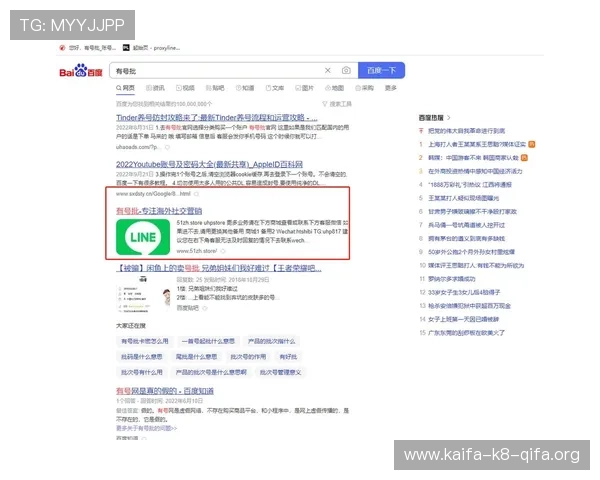Click the 百度贴吧 source label
This screenshot has width=600, height=480.
(x=188, y=308)
